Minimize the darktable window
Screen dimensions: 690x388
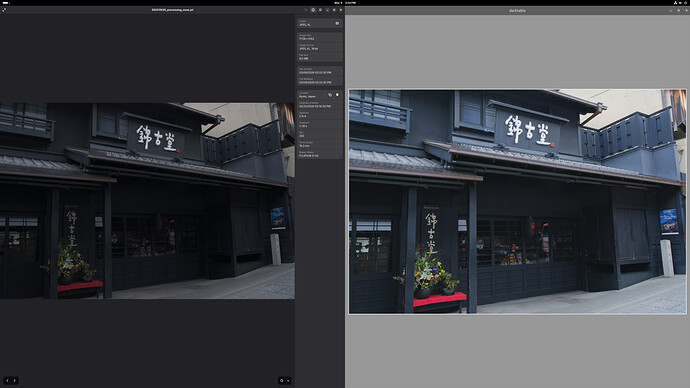pos(671,10)
